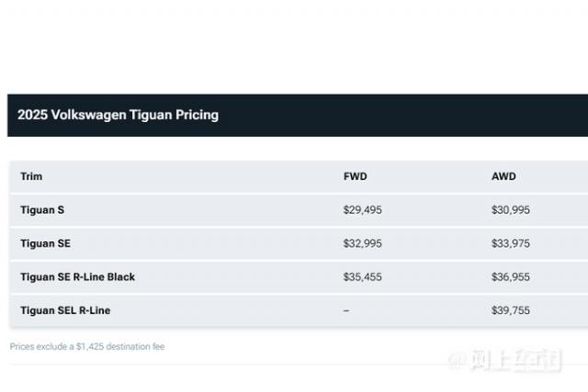
Task: Click the destination fee footnote text
Action: (87, 346)
